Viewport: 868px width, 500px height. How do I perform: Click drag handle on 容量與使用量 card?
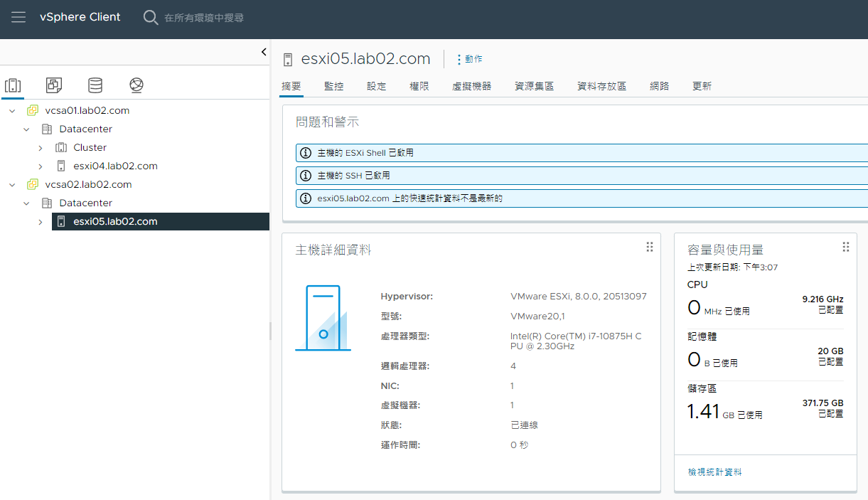coord(846,247)
